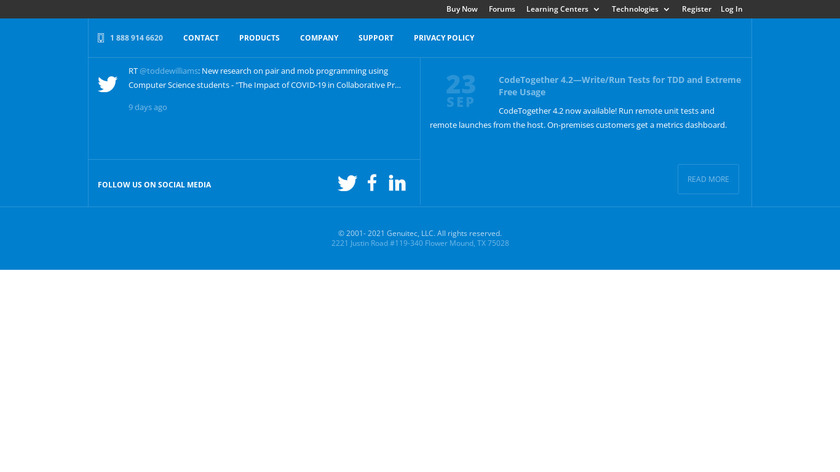
Task: Click the tweet text about pair programming research
Action: [x=265, y=78]
